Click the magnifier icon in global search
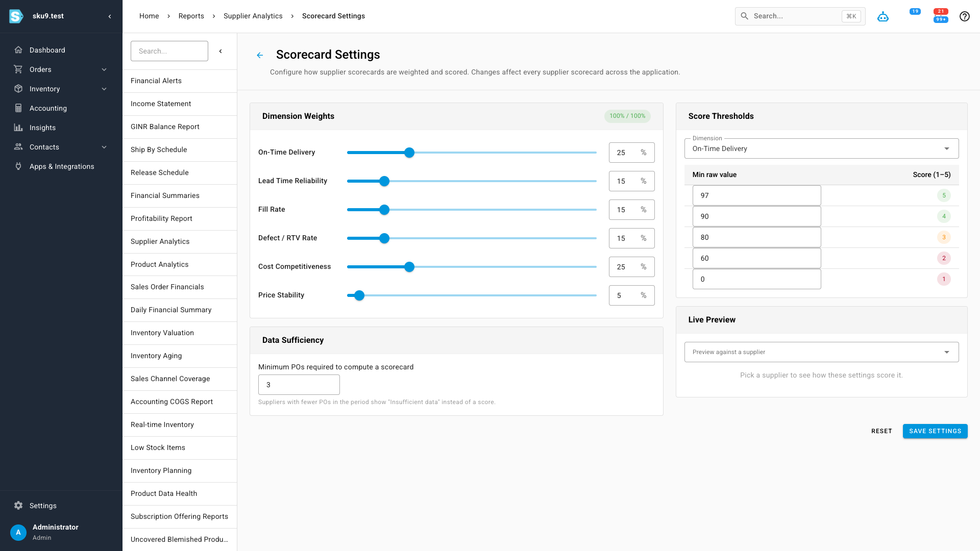Image resolution: width=980 pixels, height=551 pixels. (x=745, y=16)
